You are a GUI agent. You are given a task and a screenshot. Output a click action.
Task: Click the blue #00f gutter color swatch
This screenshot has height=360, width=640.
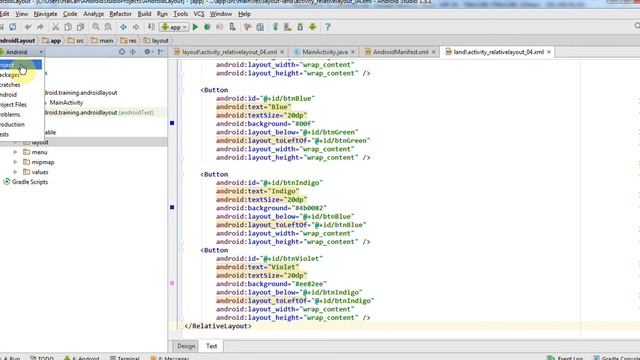point(172,123)
